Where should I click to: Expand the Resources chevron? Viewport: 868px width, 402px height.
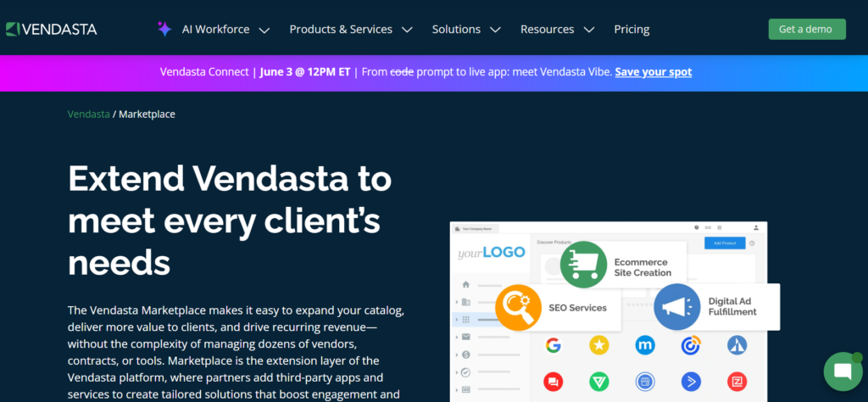tap(589, 30)
